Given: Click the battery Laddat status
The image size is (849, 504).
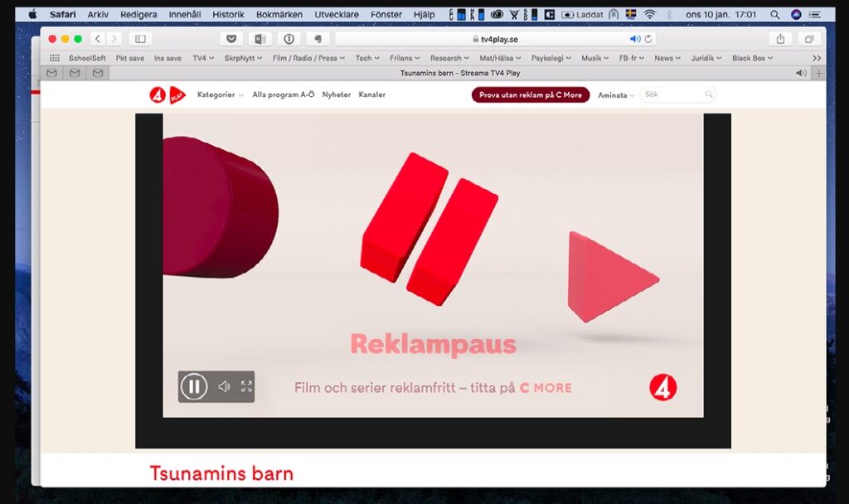Looking at the screenshot, I should point(582,15).
